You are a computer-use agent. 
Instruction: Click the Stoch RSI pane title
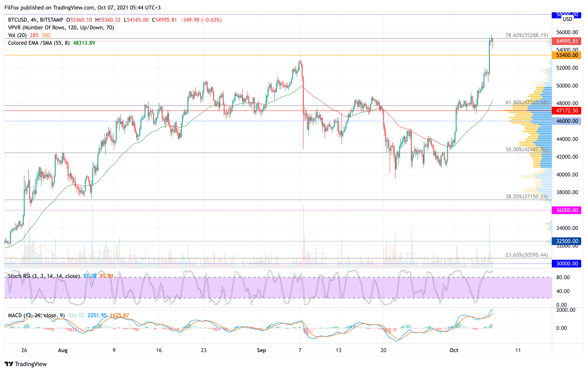point(44,276)
